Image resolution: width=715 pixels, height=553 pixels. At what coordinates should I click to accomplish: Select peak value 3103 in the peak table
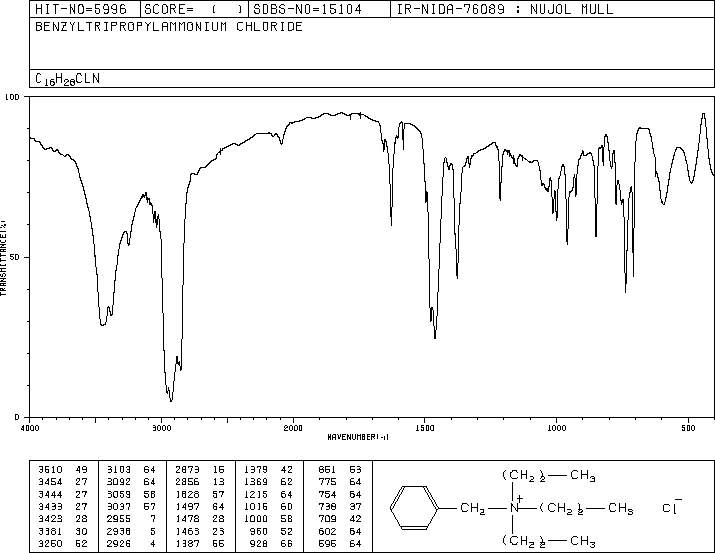(119, 470)
